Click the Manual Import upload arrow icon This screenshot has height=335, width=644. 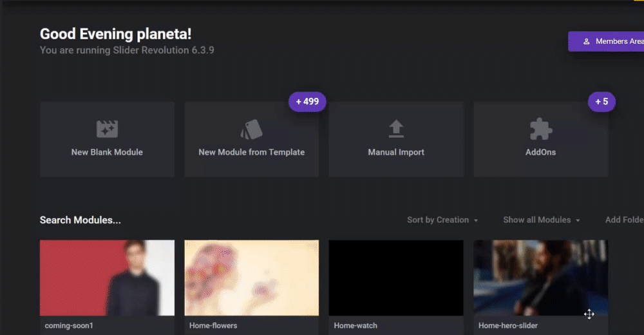click(396, 129)
